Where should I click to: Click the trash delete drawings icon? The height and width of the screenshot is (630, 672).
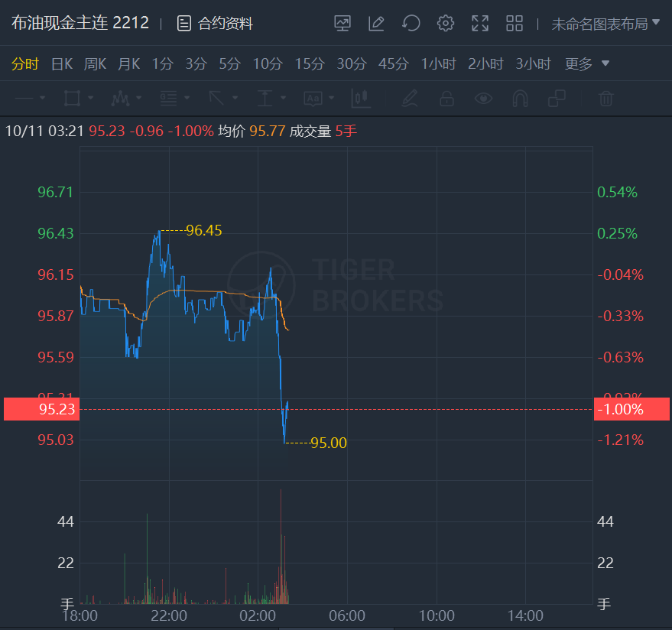tap(606, 99)
